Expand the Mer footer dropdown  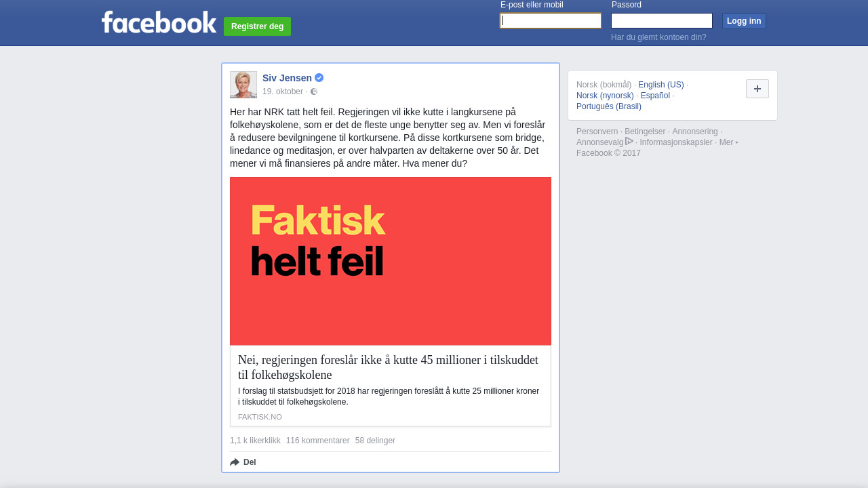[x=728, y=142]
